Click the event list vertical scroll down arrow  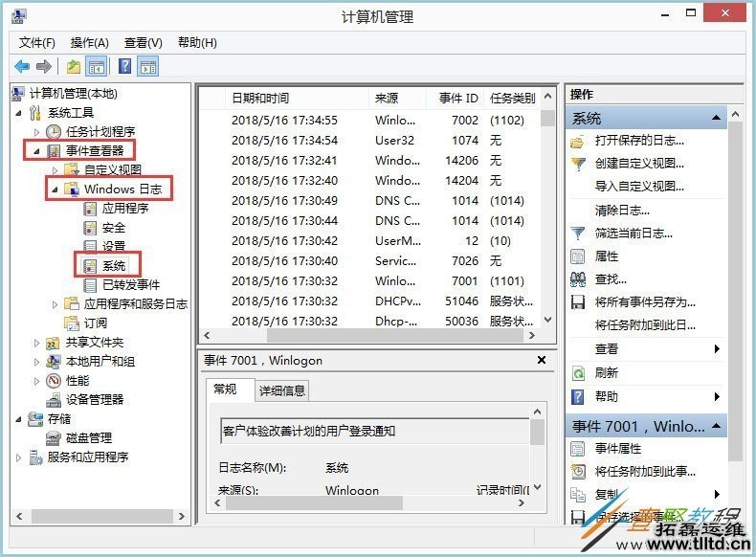(x=547, y=320)
